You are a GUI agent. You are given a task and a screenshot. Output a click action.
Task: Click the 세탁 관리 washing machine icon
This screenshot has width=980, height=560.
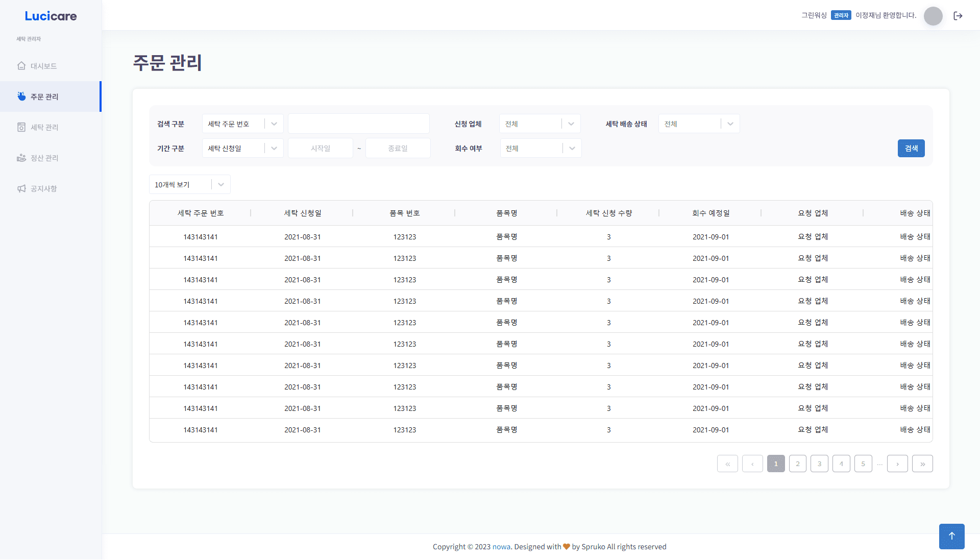pyautogui.click(x=21, y=127)
